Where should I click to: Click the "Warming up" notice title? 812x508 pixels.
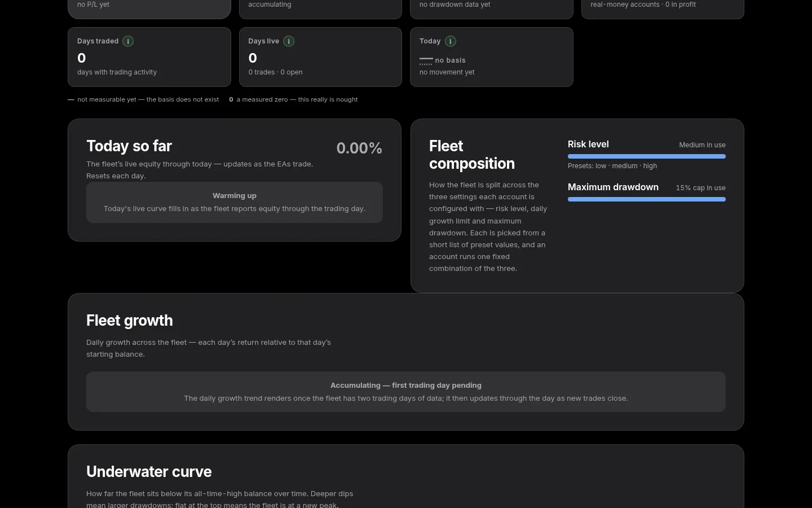(x=235, y=196)
